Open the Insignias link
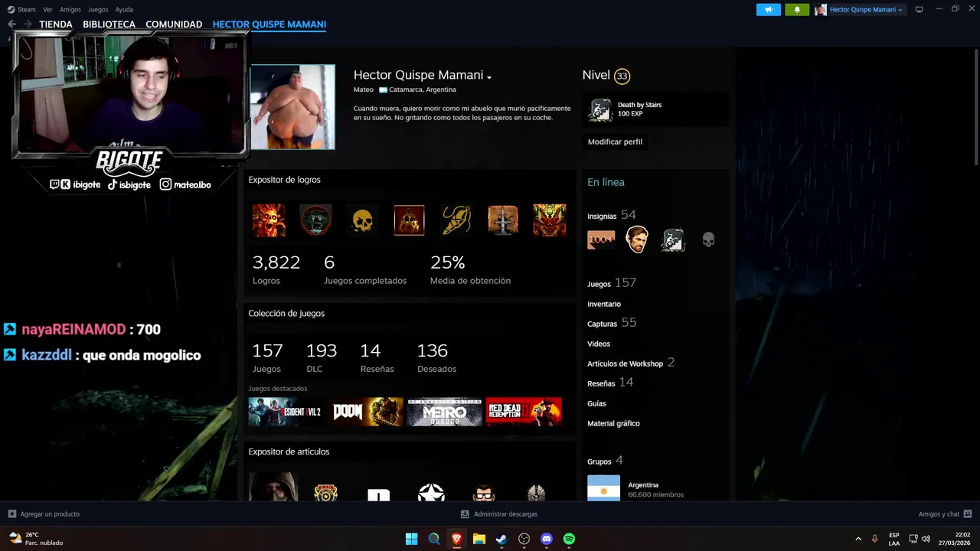980x551 pixels. [x=602, y=217]
